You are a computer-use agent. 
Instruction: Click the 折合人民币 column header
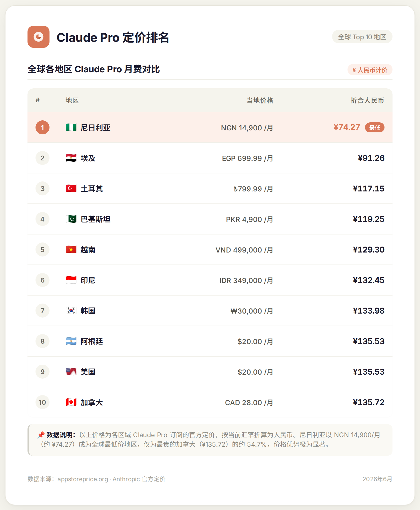click(x=367, y=101)
